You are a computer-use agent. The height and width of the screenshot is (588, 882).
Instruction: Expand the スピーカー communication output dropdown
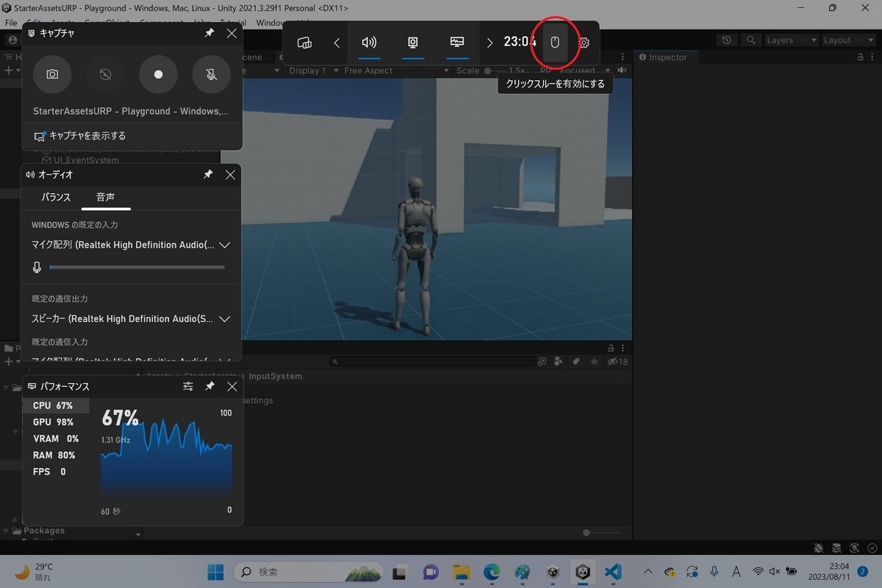click(x=131, y=319)
